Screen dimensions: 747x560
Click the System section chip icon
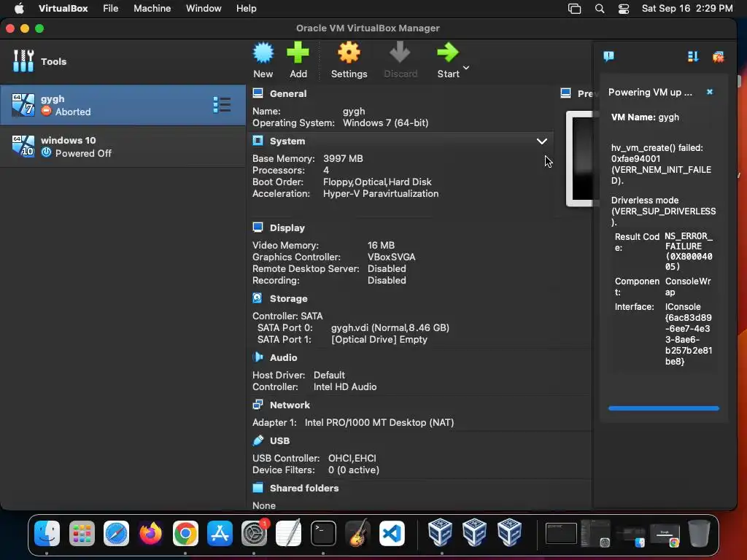click(258, 141)
